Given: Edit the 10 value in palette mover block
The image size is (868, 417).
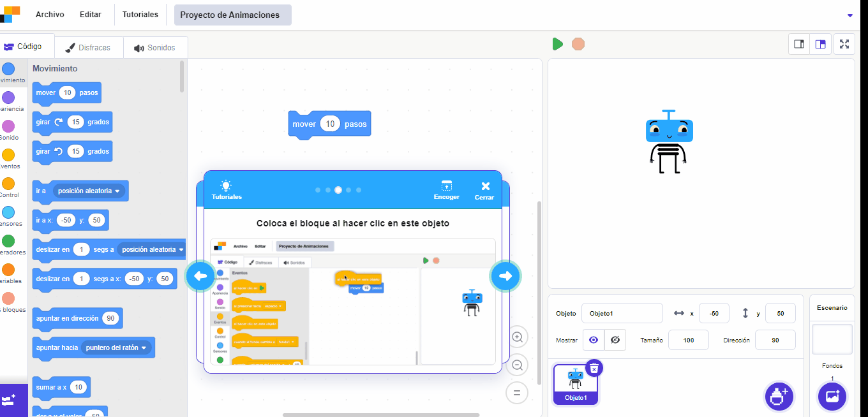Looking at the screenshot, I should pos(68,92).
